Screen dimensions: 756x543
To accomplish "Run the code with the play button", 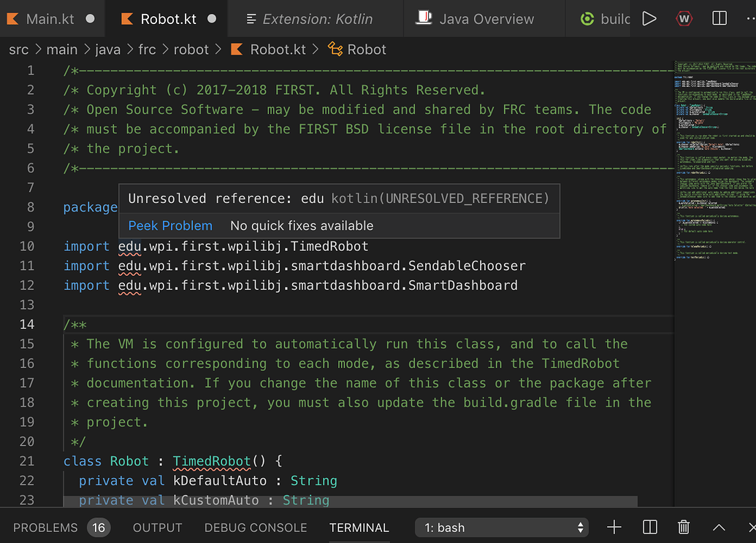I will [x=649, y=19].
